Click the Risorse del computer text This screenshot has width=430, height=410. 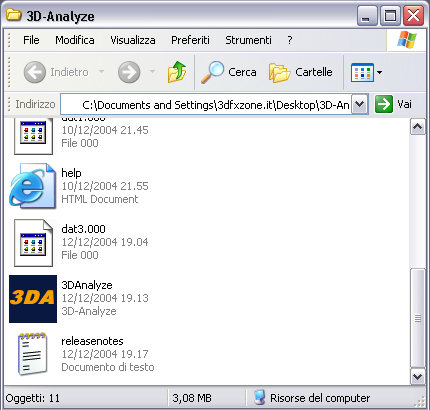320,398
